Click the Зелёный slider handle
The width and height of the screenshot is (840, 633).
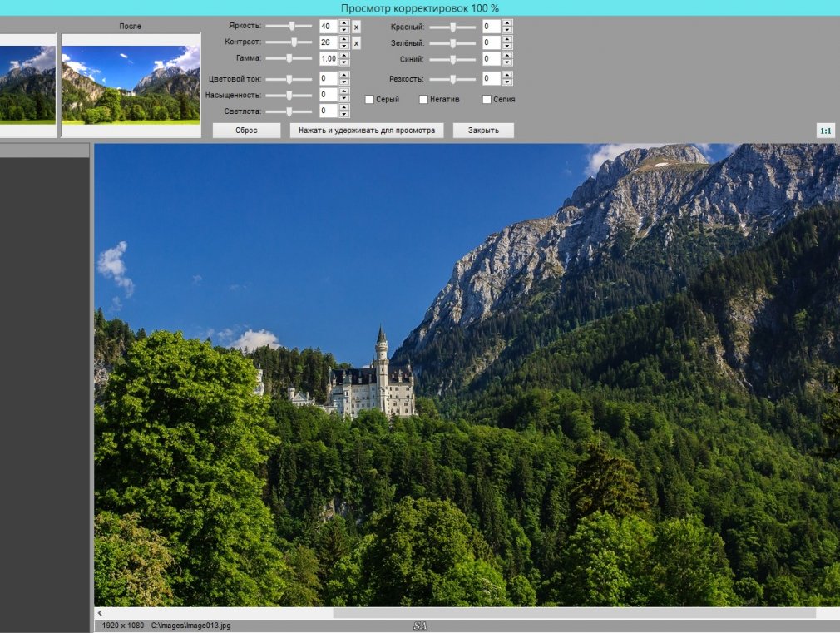point(452,43)
